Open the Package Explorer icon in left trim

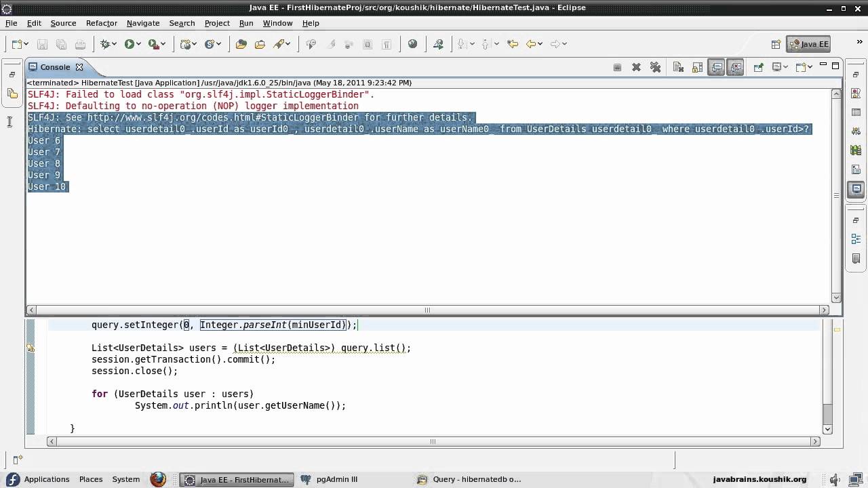click(12, 94)
